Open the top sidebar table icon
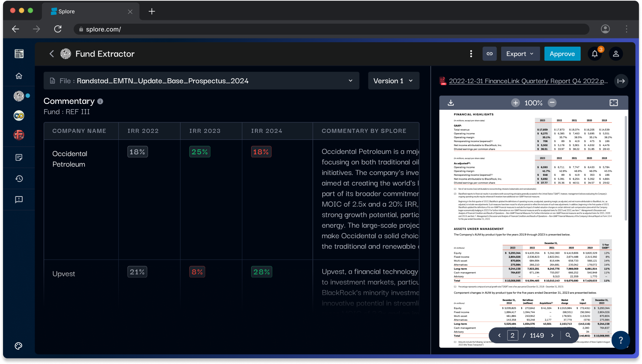 pos(19,54)
